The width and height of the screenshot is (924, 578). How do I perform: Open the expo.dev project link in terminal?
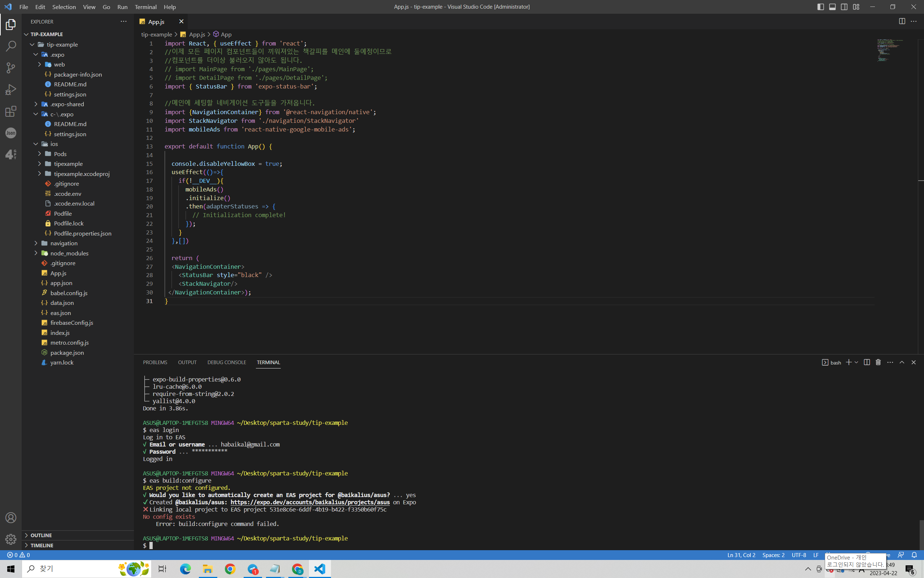[310, 502]
